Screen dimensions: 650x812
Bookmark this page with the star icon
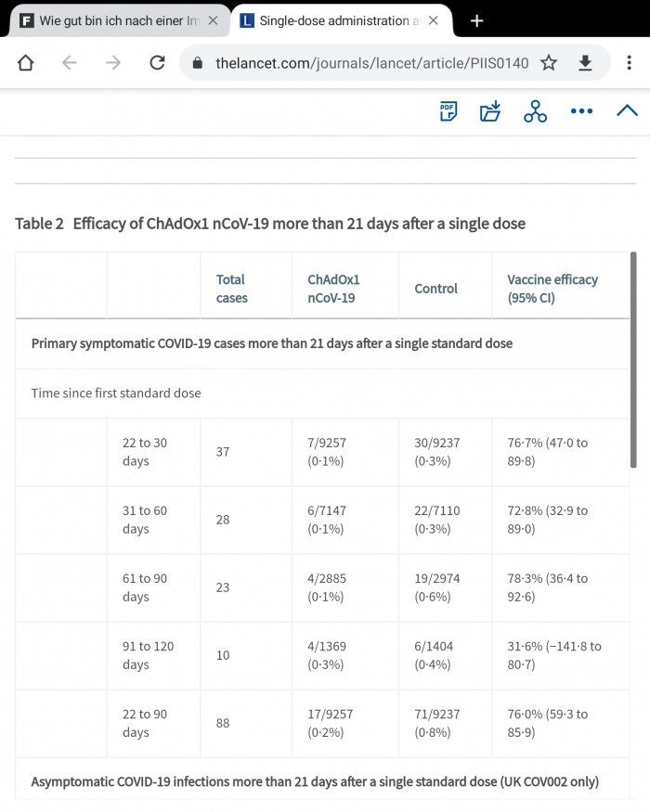[549, 63]
